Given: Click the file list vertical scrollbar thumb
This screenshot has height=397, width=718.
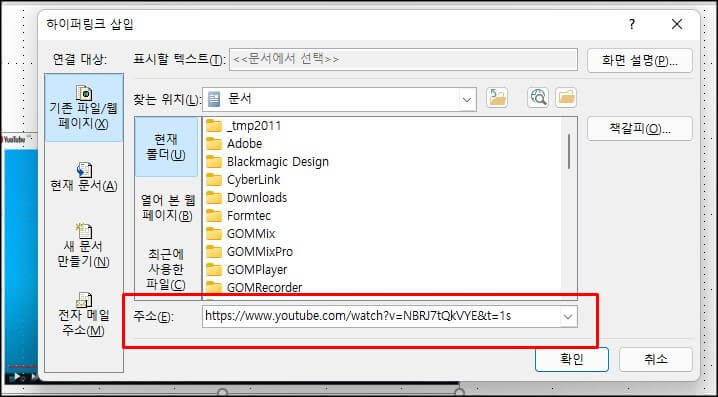Looking at the screenshot, I should (569, 152).
